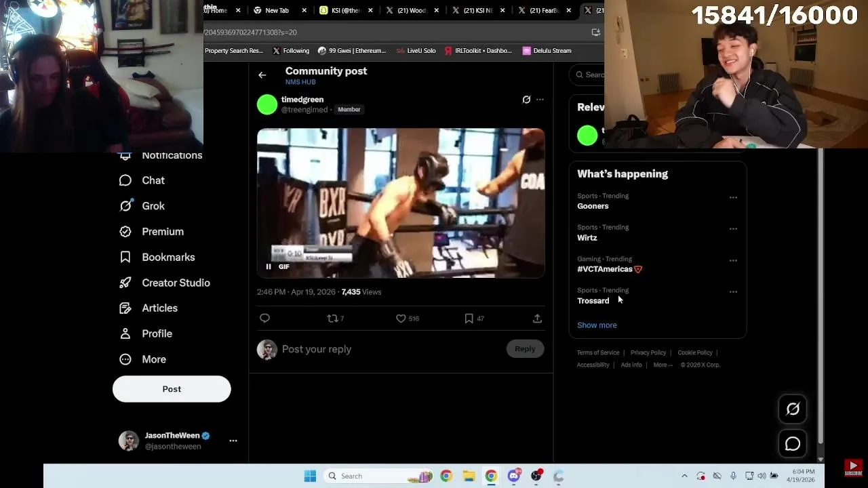
Task: Click the Articles sidebar icon
Action: click(125, 308)
